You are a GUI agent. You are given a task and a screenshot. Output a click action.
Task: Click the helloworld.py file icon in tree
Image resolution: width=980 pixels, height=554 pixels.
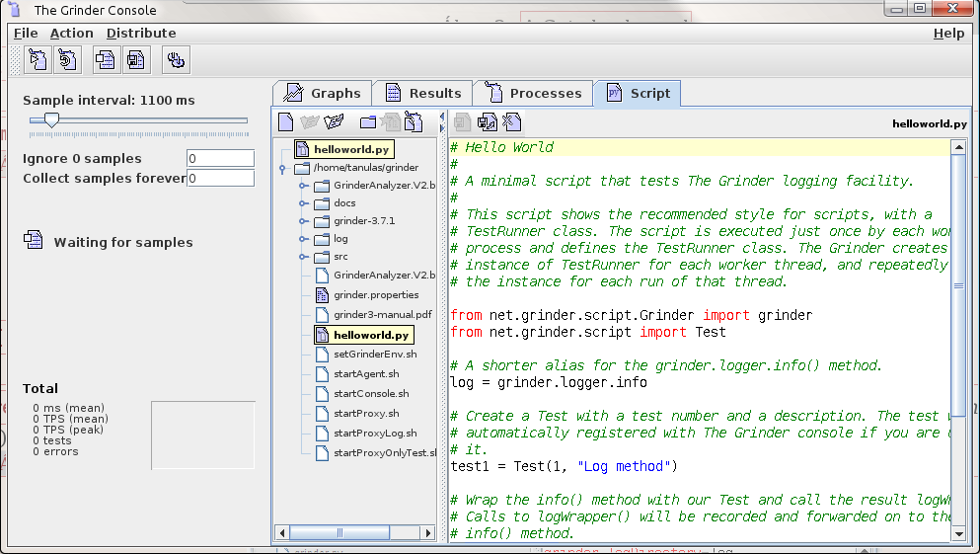pyautogui.click(x=322, y=335)
